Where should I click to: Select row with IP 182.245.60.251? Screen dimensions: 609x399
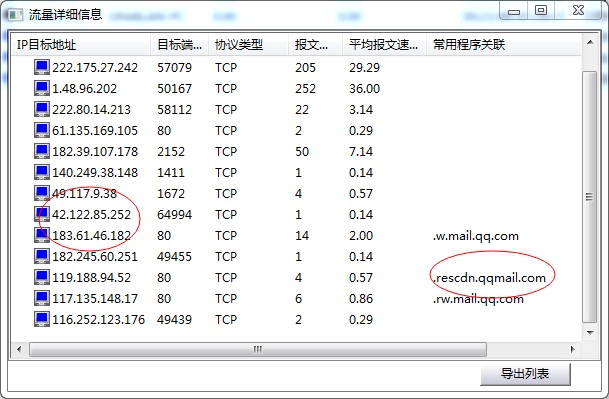click(x=296, y=256)
